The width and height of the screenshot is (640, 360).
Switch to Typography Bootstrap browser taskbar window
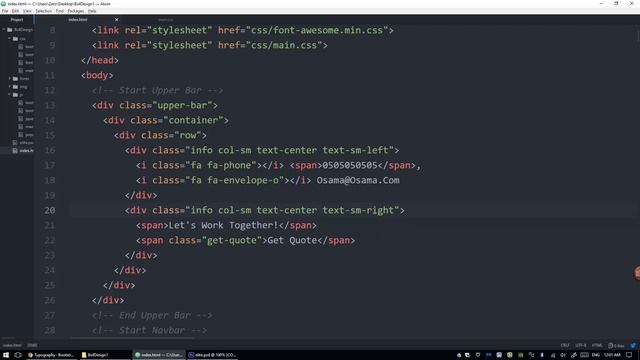(51, 355)
